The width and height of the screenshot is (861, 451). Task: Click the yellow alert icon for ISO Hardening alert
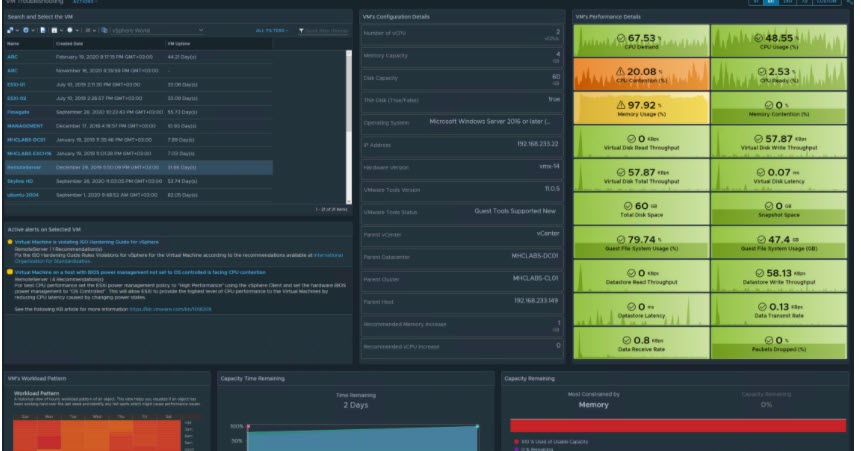10,242
